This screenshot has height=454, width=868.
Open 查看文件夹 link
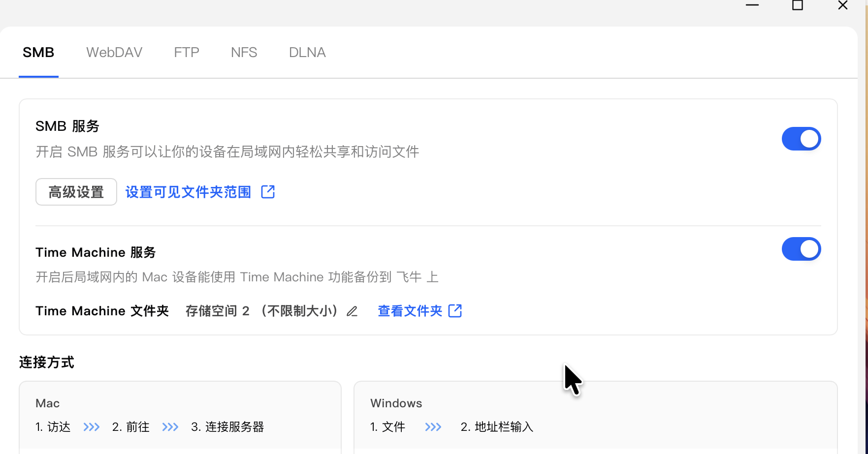[410, 311]
